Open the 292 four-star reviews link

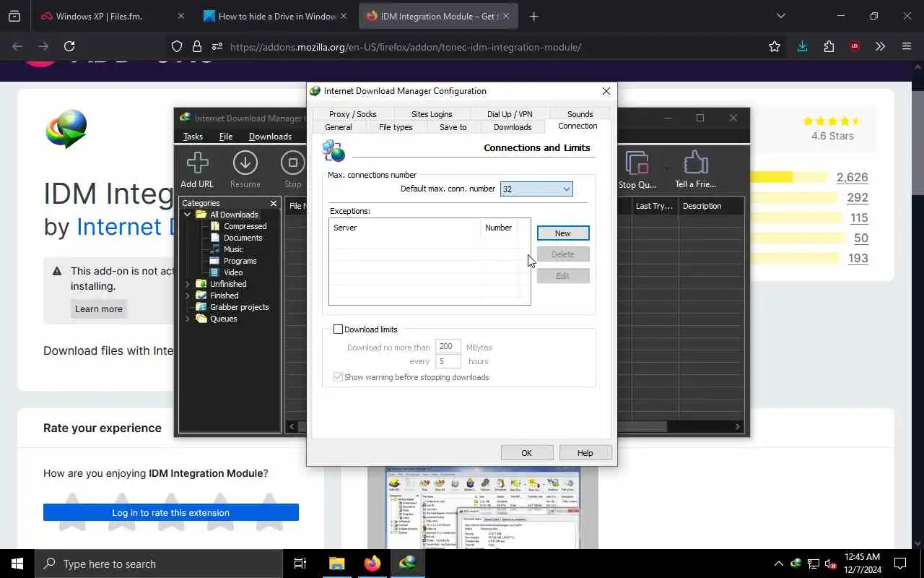click(x=858, y=198)
